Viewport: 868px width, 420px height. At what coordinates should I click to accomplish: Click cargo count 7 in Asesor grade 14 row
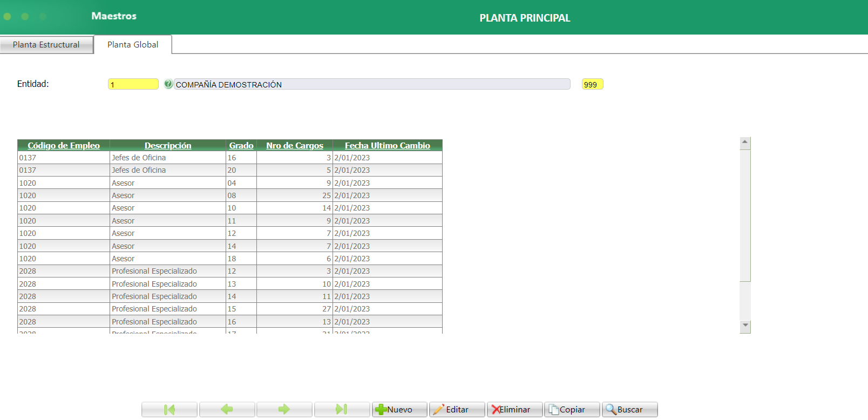coord(329,246)
